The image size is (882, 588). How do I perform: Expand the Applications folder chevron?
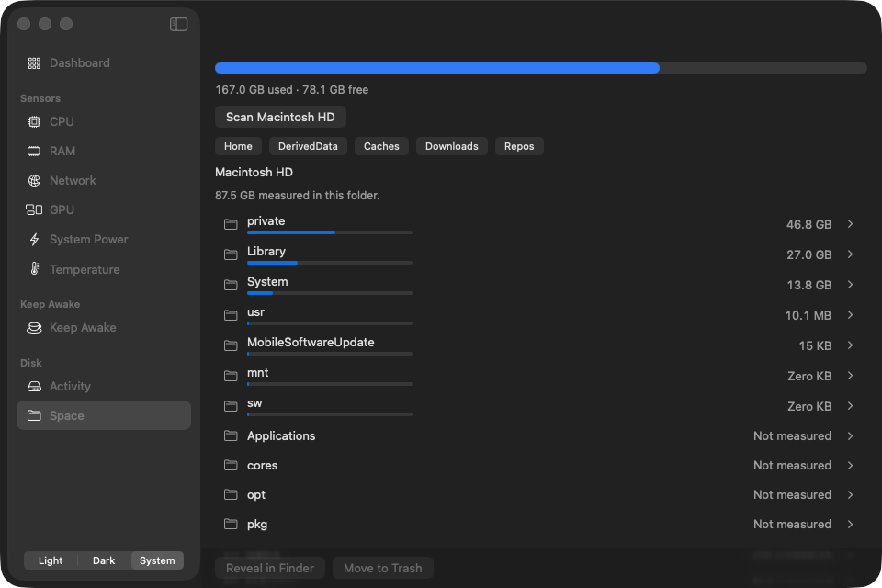click(x=850, y=436)
